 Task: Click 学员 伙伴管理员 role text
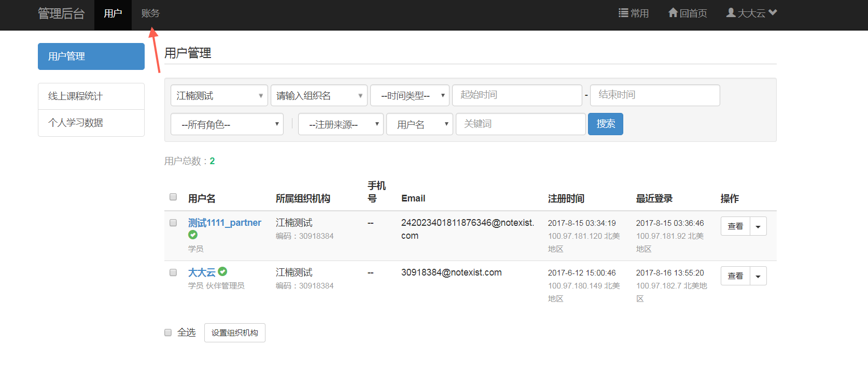216,286
